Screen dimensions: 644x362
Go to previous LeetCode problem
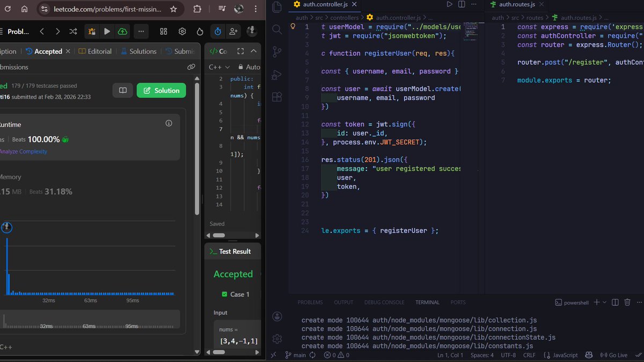point(42,32)
